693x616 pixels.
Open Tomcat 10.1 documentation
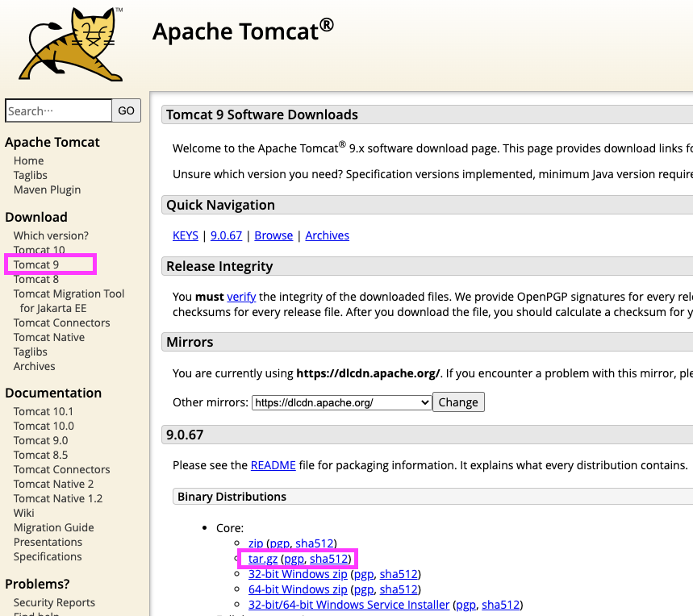click(44, 411)
